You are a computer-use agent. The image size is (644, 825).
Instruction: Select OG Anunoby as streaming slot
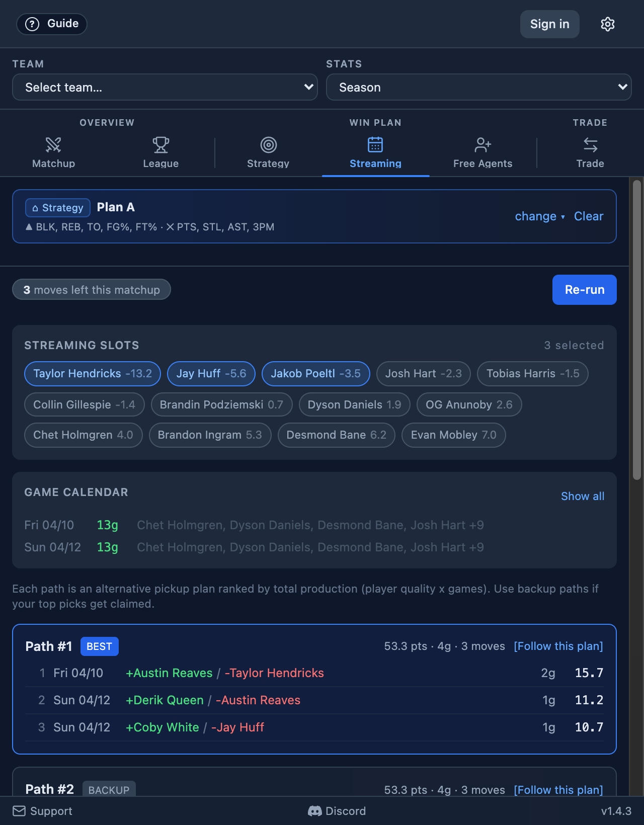click(469, 405)
